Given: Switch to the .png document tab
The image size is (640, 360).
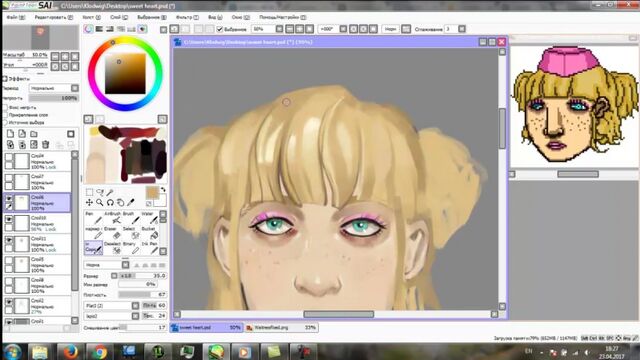Looking at the screenshot, I should click(x=281, y=328).
